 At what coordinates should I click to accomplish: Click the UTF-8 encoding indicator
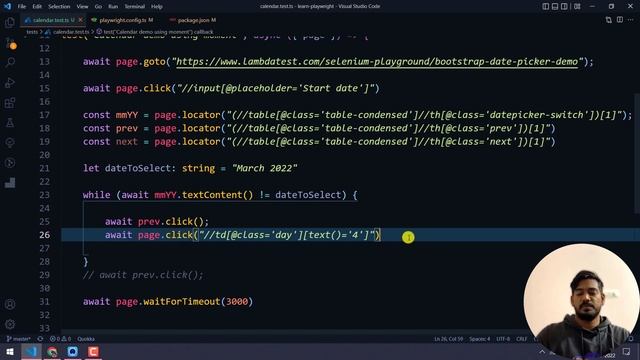pos(503,339)
